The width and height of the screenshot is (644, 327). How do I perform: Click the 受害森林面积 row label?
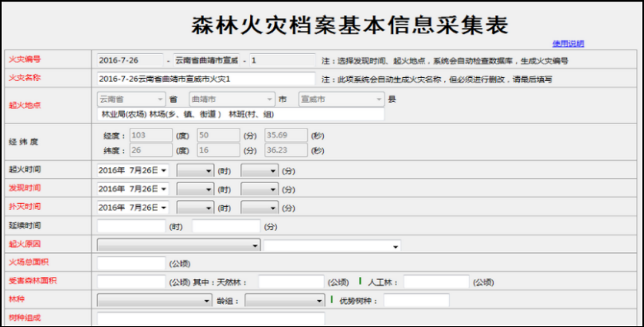[x=33, y=281]
